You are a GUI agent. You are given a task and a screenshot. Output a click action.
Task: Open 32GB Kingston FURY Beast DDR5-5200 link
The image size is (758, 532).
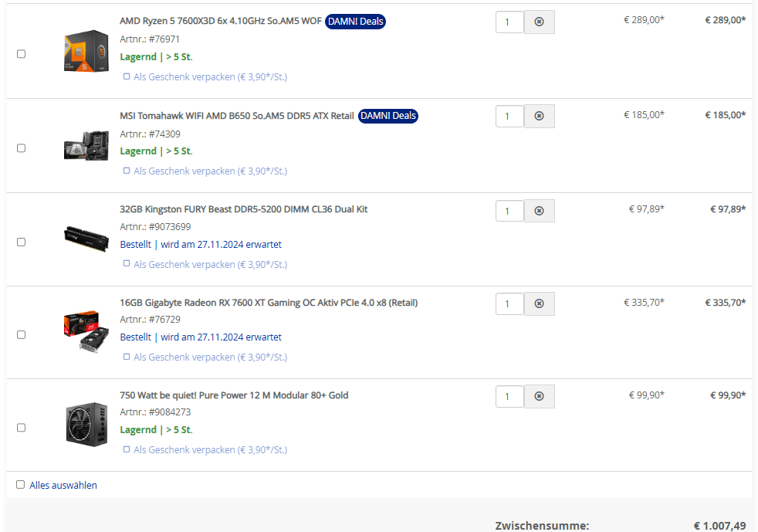(x=244, y=209)
